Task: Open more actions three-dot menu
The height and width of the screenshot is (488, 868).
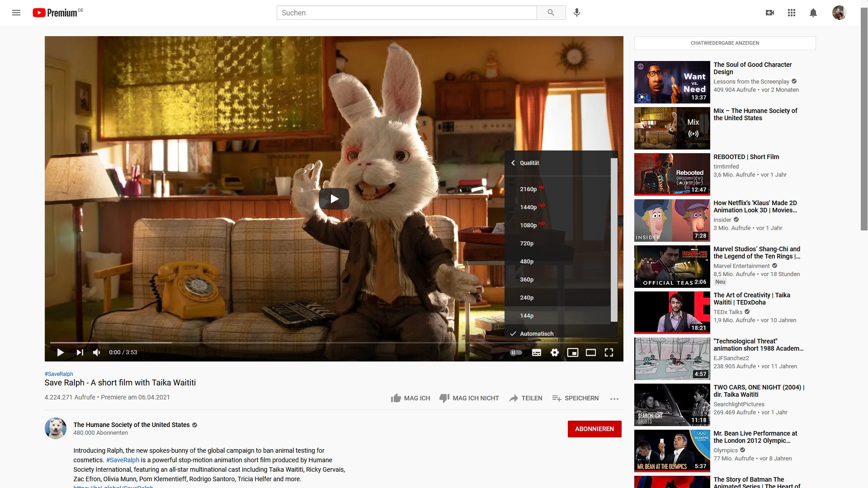Action: (614, 399)
